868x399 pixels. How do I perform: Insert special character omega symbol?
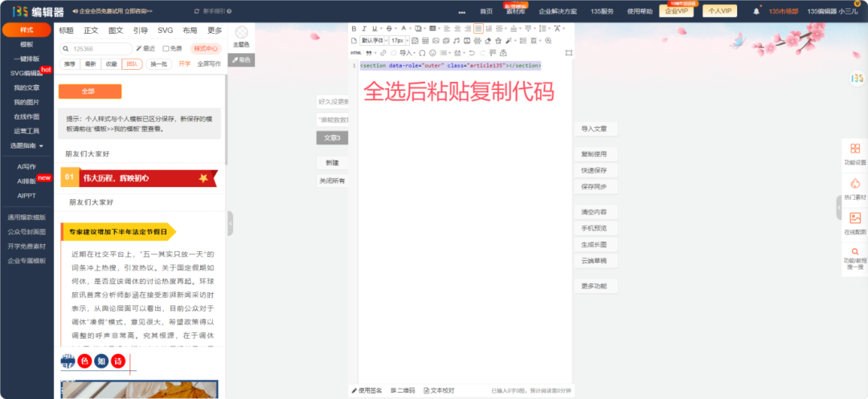[x=423, y=52]
